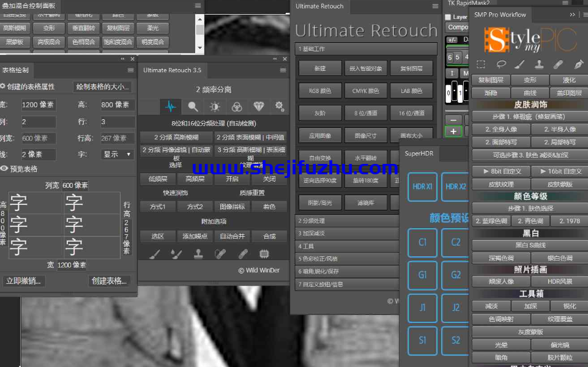The height and width of the screenshot is (367, 588).
Task: Select the brush tool icon in Ultimate Retouch 3.5
Action: pos(155,254)
